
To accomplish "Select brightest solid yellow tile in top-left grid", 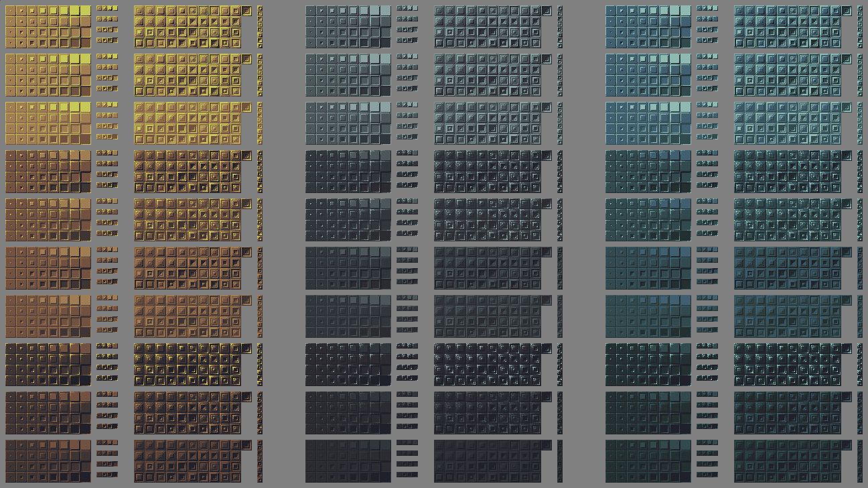I will coord(84,11).
